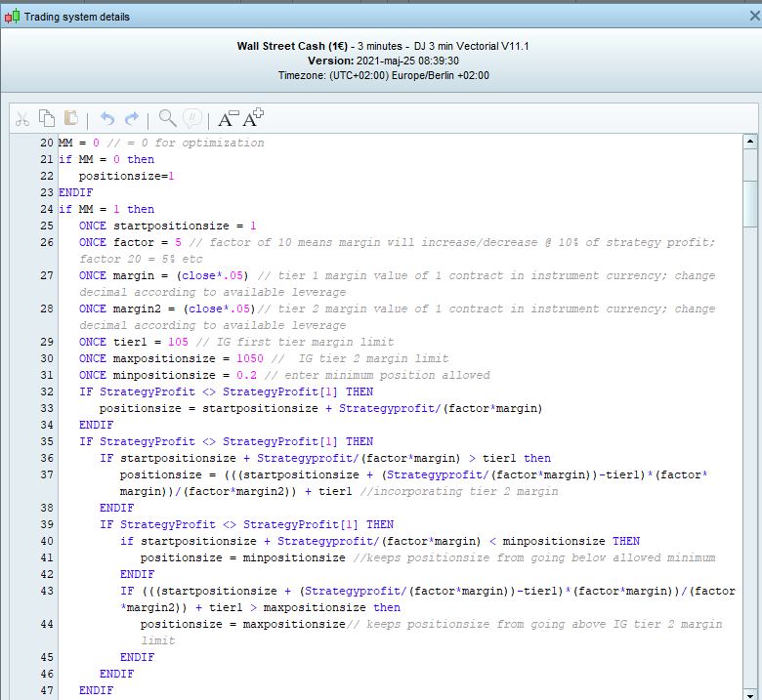Open search with the magnifier icon
762x700 pixels.
click(x=167, y=118)
